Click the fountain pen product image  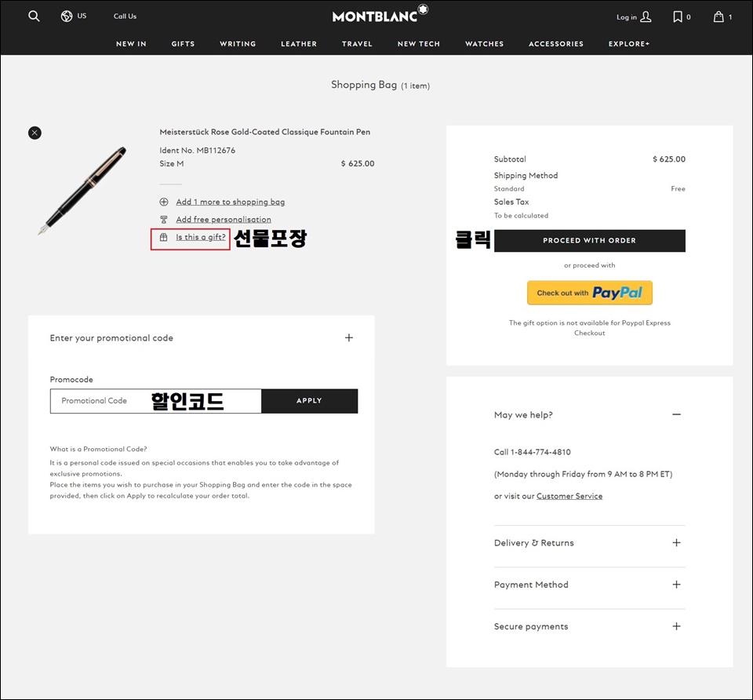(x=82, y=191)
